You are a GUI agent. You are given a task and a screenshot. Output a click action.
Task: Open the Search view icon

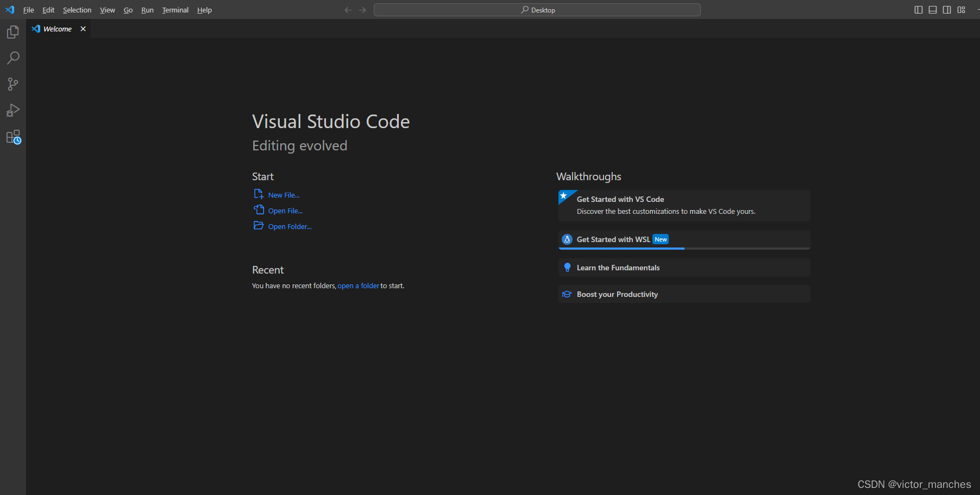pyautogui.click(x=13, y=58)
